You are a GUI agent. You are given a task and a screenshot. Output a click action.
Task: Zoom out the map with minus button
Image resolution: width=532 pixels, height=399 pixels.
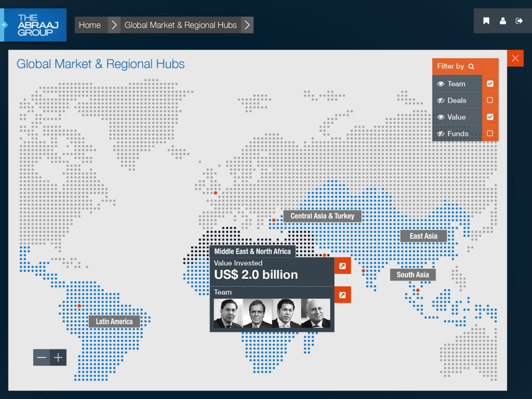[41, 358]
